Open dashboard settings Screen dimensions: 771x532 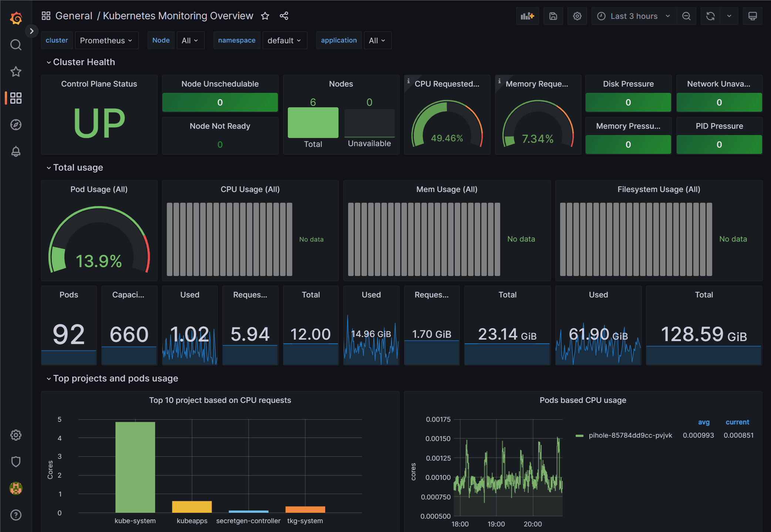click(x=577, y=16)
